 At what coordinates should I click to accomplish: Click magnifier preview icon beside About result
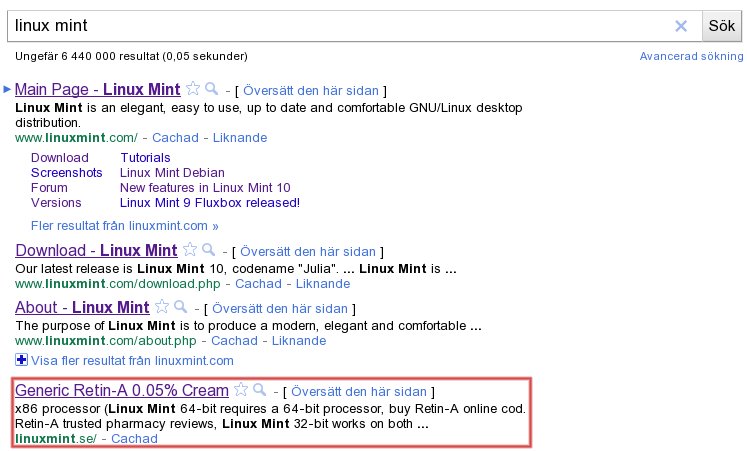tap(180, 307)
